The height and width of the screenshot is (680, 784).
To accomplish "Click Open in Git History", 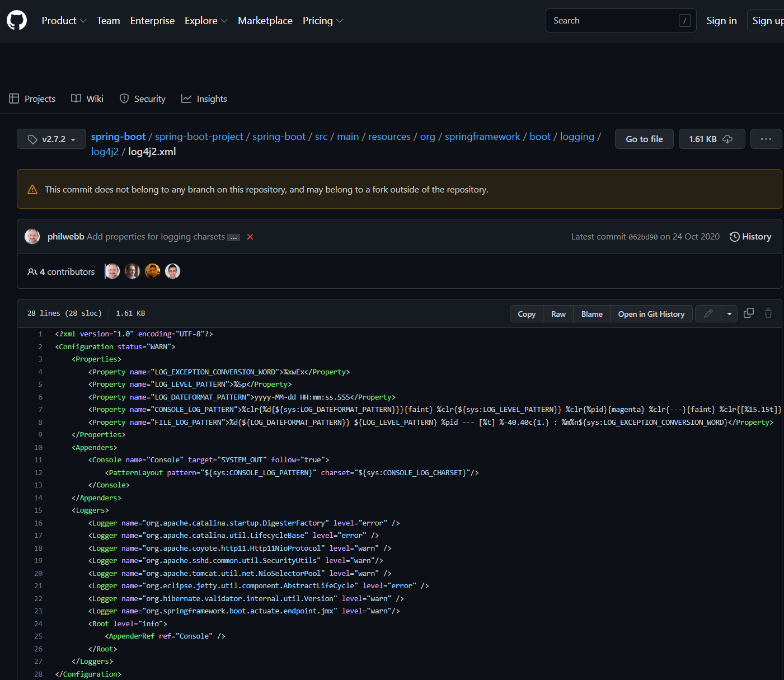I will [651, 314].
